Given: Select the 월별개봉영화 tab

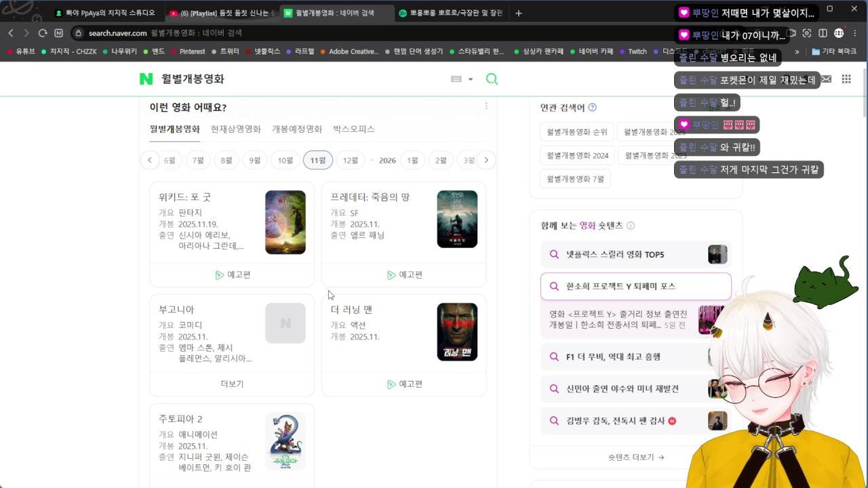Looking at the screenshot, I should (175, 129).
